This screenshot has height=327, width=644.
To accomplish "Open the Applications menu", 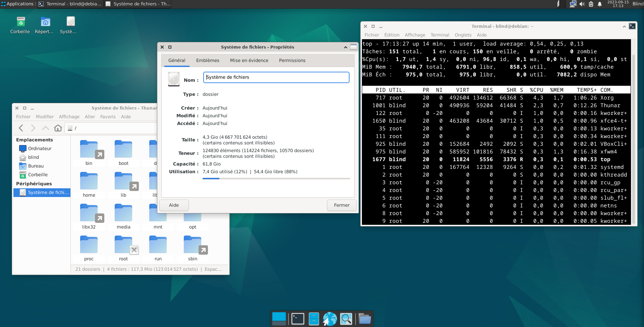I will click(x=17, y=4).
